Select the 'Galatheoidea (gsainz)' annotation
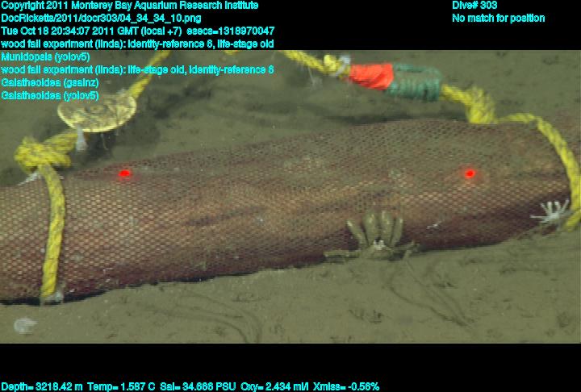Viewport: 581px width, 392px height. [50, 82]
